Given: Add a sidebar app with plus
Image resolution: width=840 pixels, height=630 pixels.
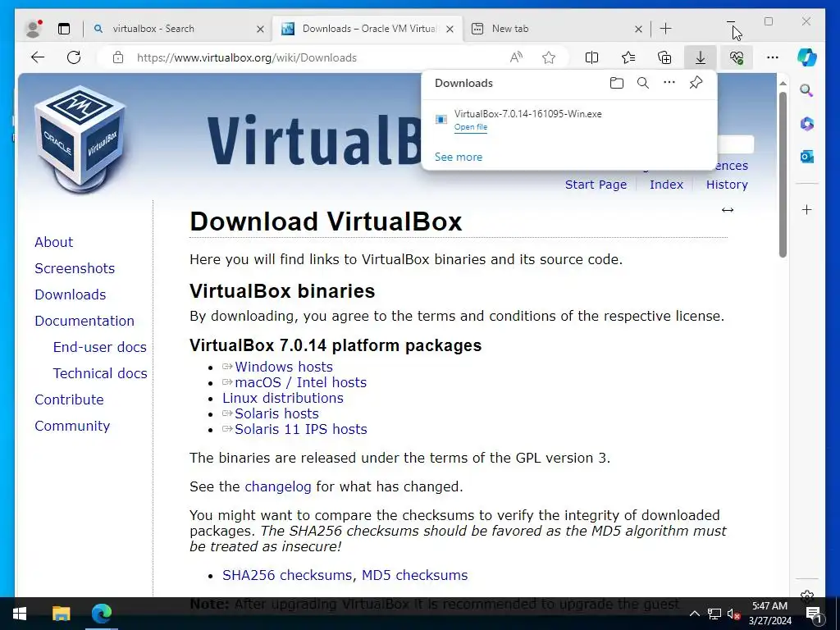Looking at the screenshot, I should 807,209.
